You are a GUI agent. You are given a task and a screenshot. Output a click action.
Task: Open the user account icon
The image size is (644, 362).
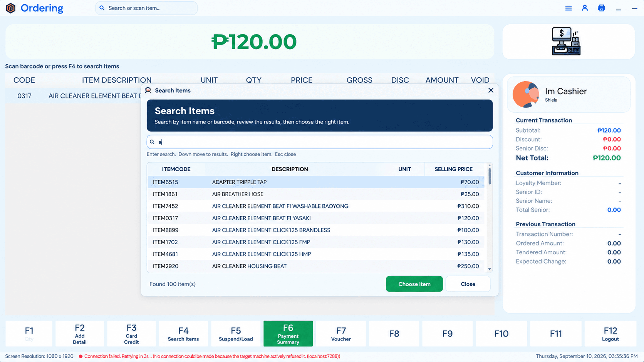click(x=585, y=8)
